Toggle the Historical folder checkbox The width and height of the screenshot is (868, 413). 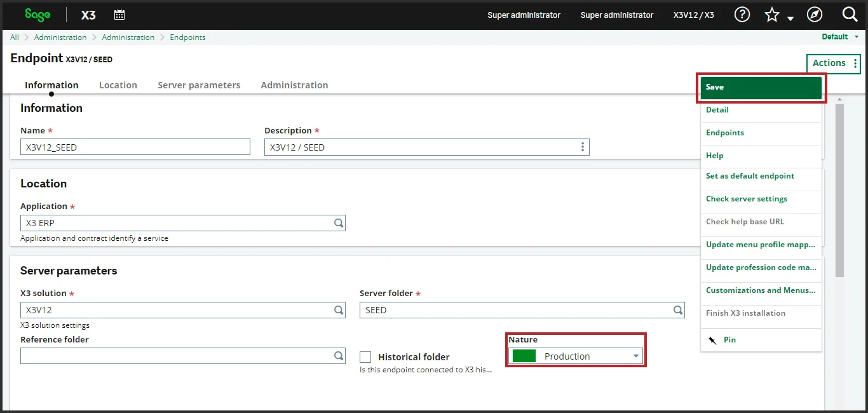[365, 357]
